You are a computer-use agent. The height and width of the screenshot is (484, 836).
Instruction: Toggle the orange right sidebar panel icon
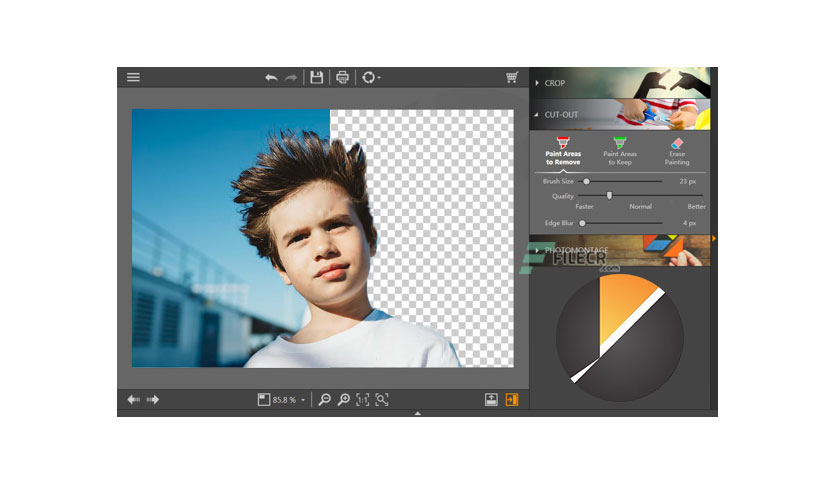[512, 399]
